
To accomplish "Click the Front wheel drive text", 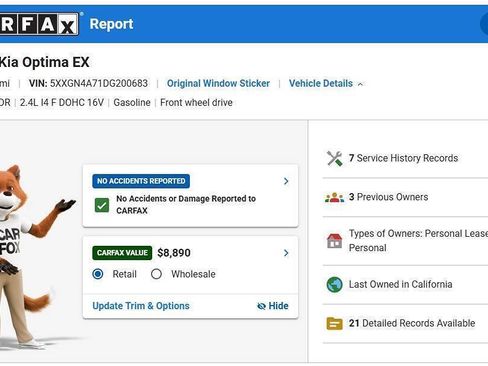I will (x=196, y=103).
